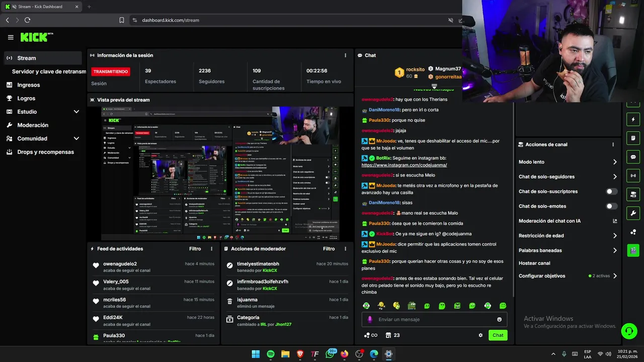This screenshot has height=362, width=644.
Task: Click timelyestimatenbh in moderator actions
Action: click(x=258, y=264)
